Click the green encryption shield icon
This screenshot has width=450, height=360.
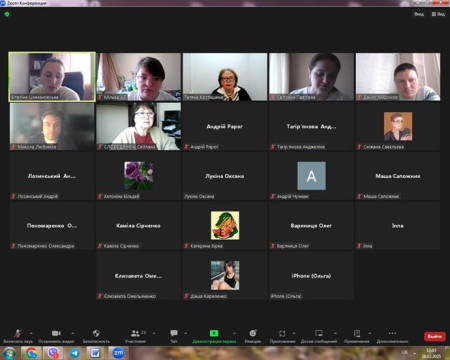point(7,14)
